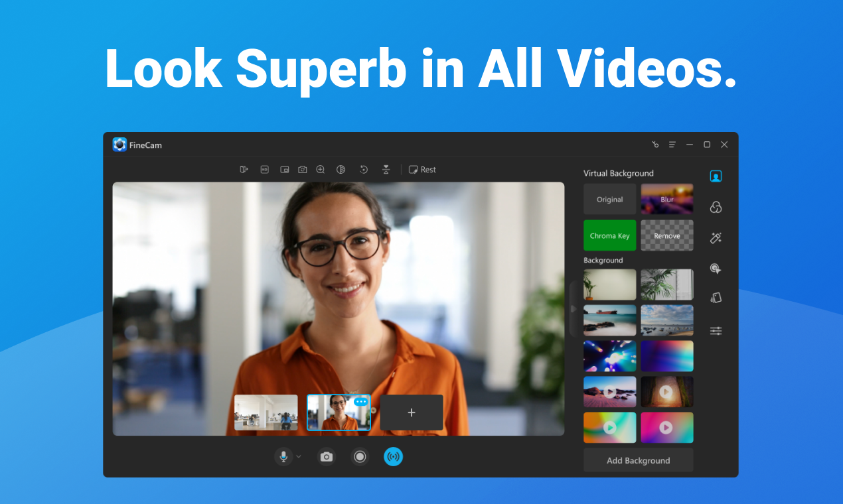Click the Add Background button
This screenshot has height=504, width=843.
(x=639, y=460)
